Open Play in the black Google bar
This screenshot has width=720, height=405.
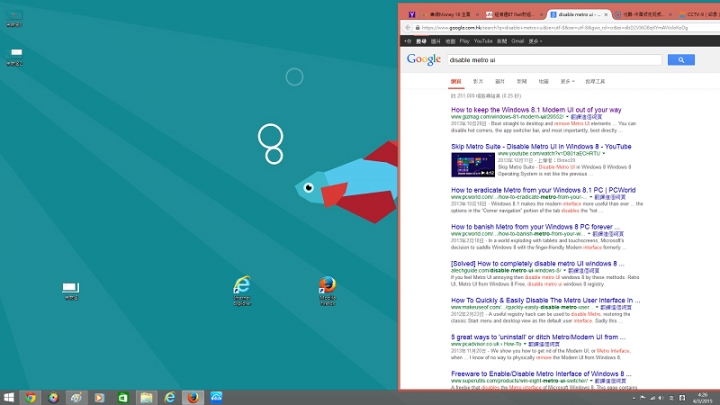point(464,41)
